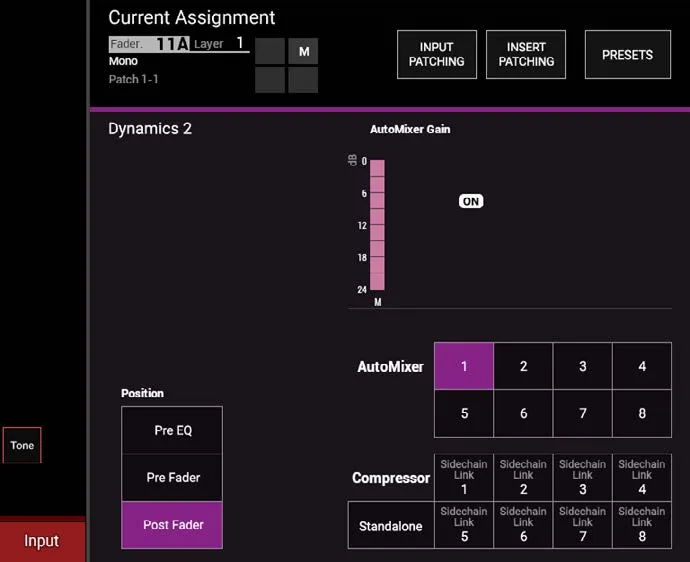Select AutoMixer group 2

pos(523,366)
